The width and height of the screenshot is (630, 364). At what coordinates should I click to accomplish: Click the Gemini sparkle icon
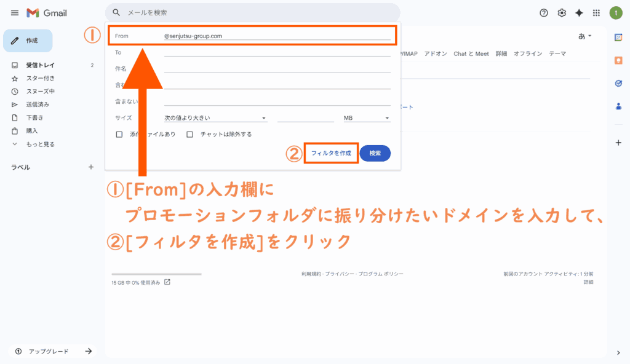(x=579, y=13)
